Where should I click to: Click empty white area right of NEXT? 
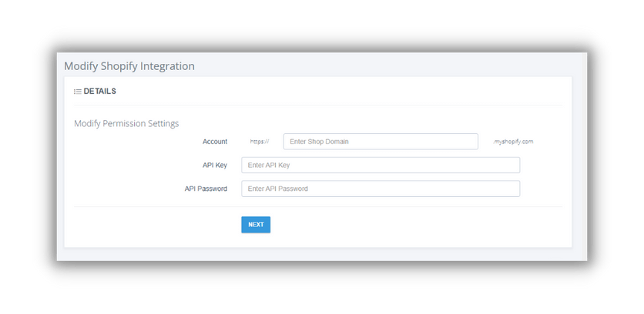411,225
